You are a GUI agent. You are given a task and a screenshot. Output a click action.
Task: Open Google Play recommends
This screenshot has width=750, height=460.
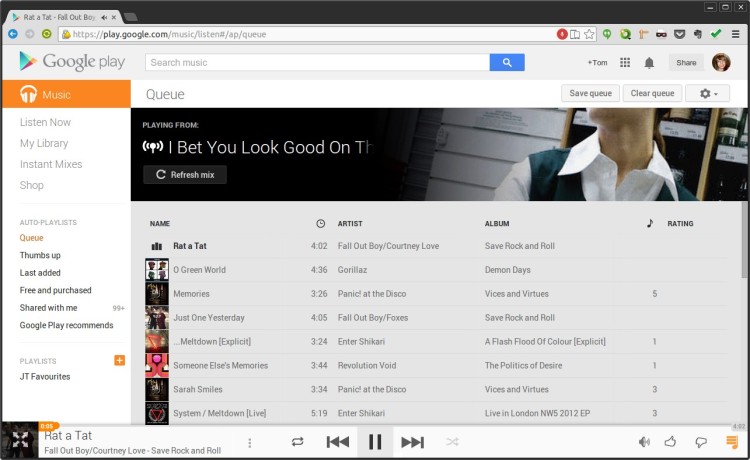(x=66, y=325)
